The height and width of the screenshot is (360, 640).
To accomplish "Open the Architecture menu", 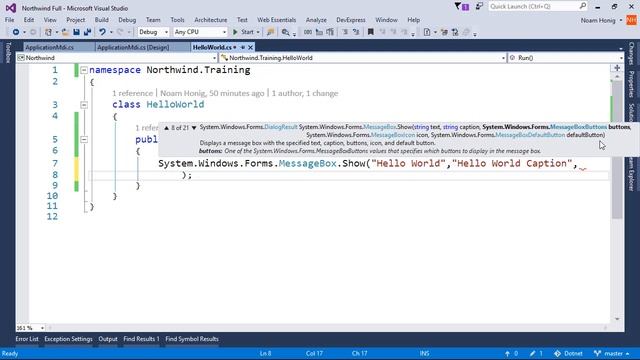I will click(211, 20).
